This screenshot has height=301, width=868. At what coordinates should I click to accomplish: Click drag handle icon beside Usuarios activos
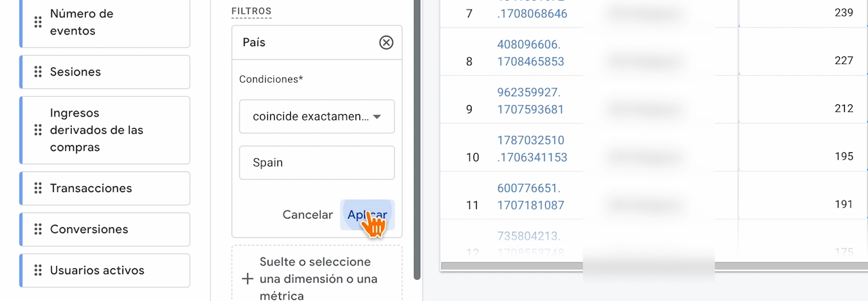coord(38,270)
